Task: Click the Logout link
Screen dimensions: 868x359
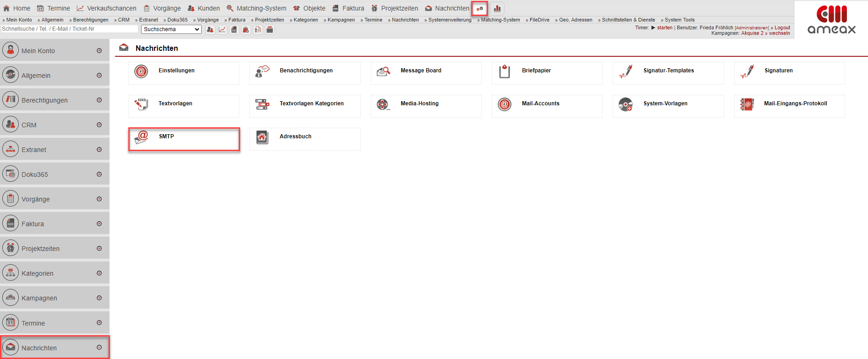Action: [x=782, y=27]
